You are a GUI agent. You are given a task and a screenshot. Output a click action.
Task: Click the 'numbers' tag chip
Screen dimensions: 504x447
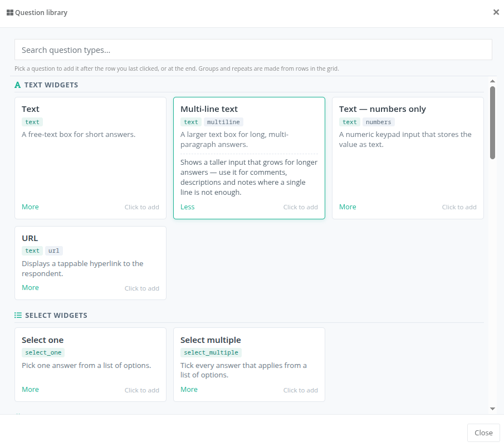(x=378, y=122)
